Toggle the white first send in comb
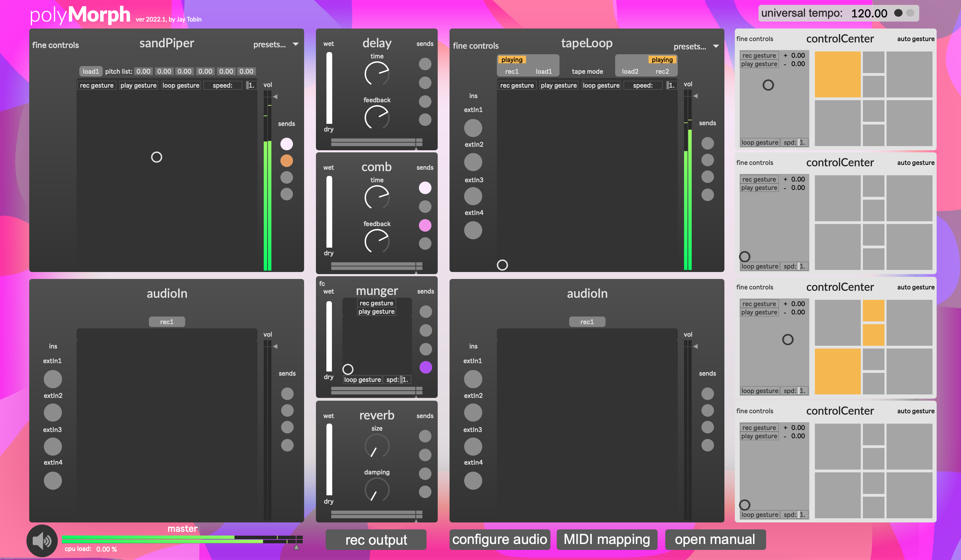Screen dimensions: 961x560 coord(425,188)
